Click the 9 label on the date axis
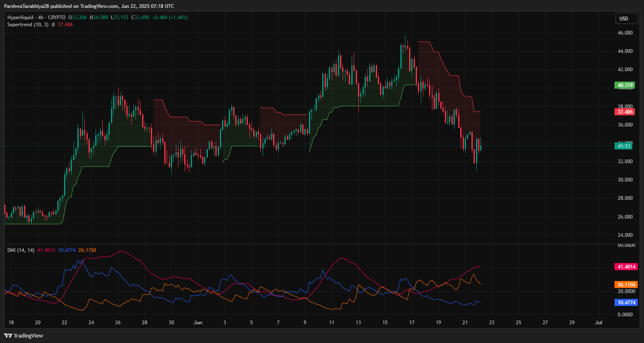The image size is (644, 343). 305,323
